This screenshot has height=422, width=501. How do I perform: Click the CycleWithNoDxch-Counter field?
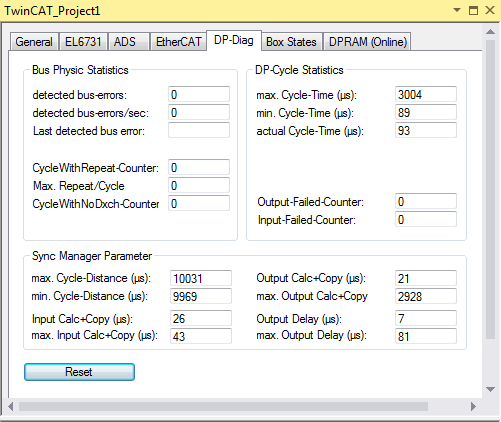(x=199, y=203)
